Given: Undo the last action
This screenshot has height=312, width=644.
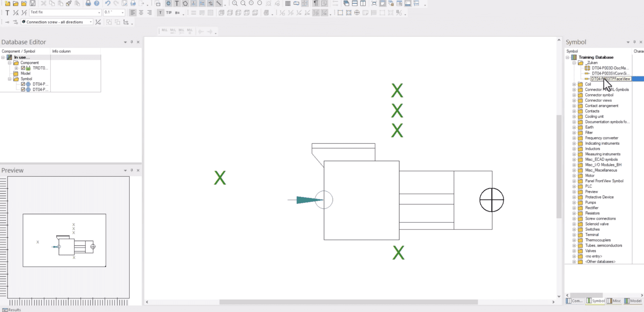Looking at the screenshot, I should [x=107, y=3].
